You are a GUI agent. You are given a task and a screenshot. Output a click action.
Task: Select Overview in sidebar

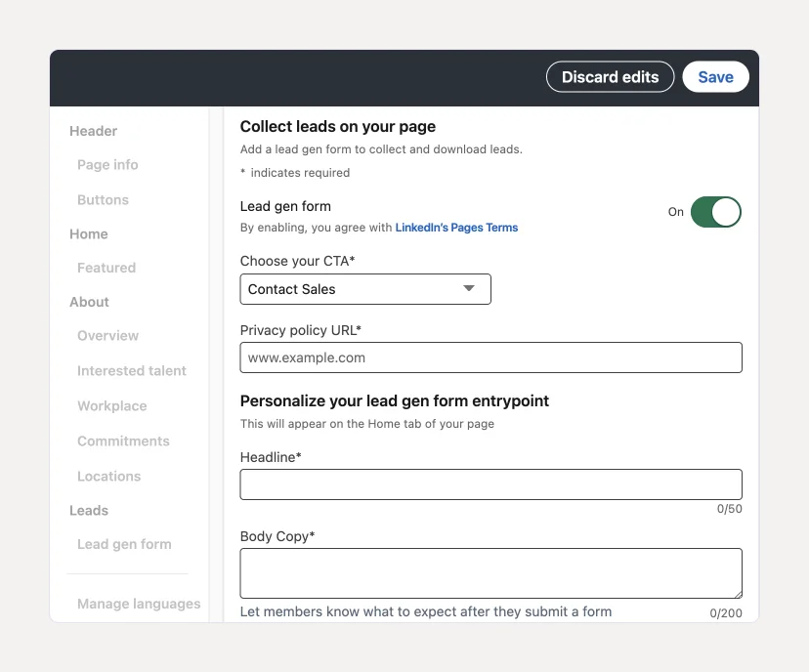pos(107,336)
